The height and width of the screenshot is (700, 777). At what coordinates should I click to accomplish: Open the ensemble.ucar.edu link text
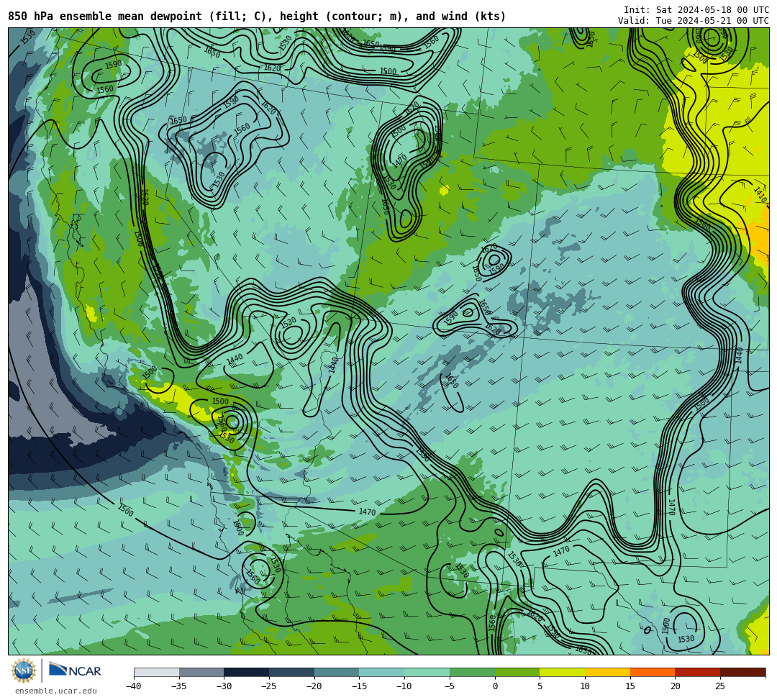(56, 691)
